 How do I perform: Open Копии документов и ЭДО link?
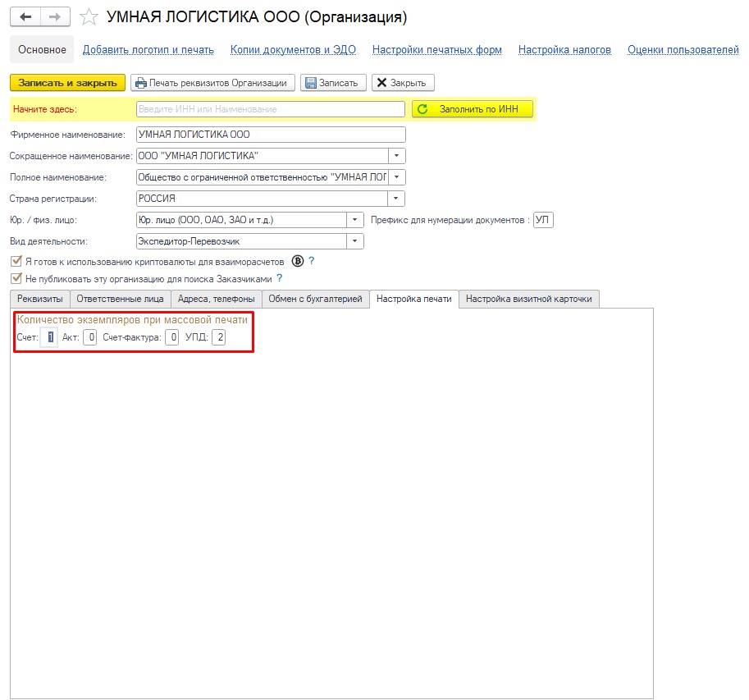(x=293, y=50)
